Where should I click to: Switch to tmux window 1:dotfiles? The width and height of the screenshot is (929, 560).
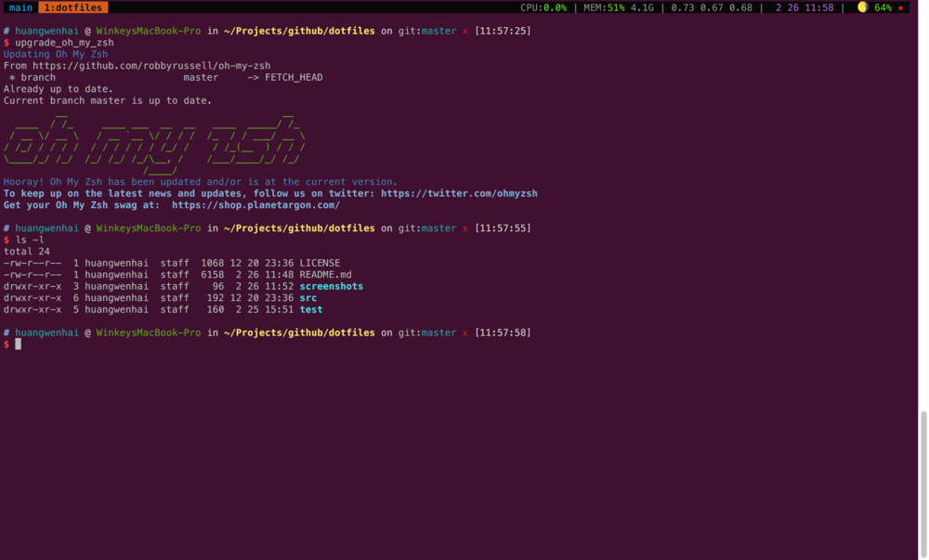(x=72, y=7)
